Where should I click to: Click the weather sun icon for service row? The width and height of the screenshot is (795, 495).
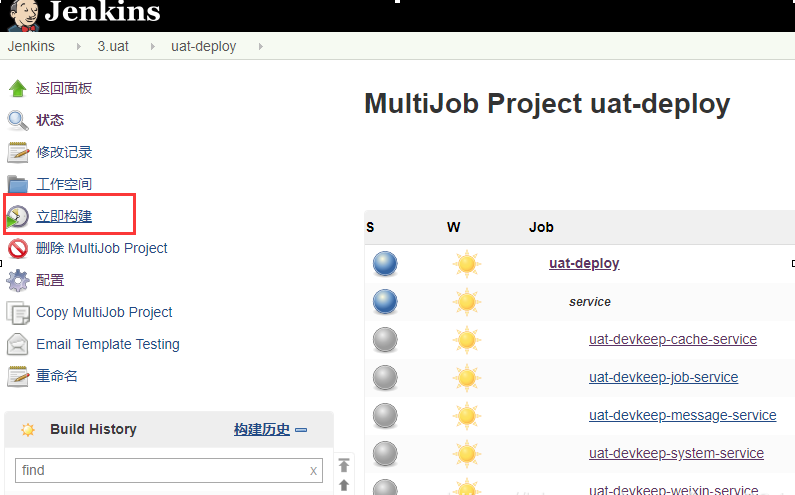pos(466,302)
